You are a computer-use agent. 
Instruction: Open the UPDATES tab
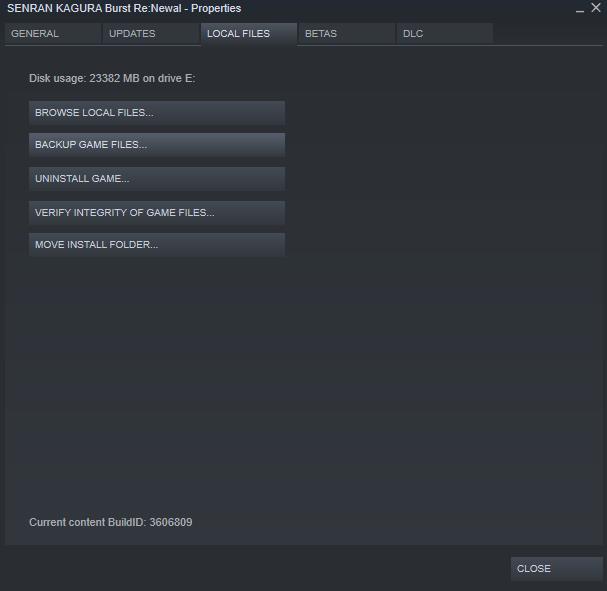click(151, 34)
